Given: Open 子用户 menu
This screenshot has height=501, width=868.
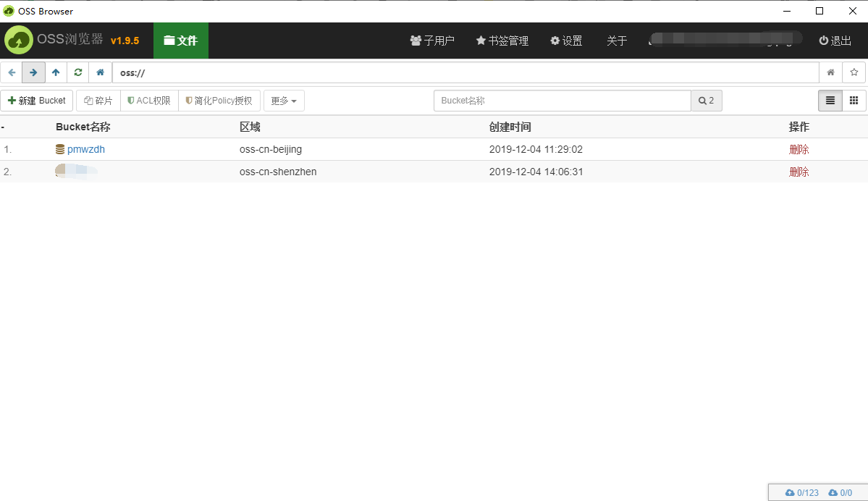Looking at the screenshot, I should pyautogui.click(x=432, y=41).
